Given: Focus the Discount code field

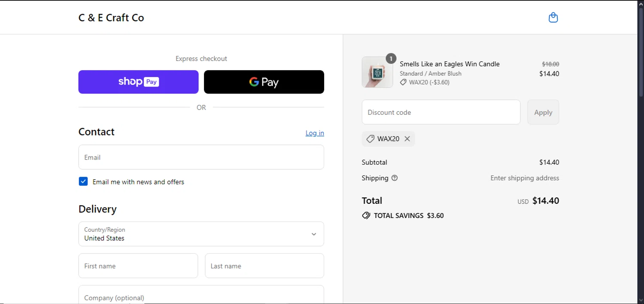Looking at the screenshot, I should [441, 112].
